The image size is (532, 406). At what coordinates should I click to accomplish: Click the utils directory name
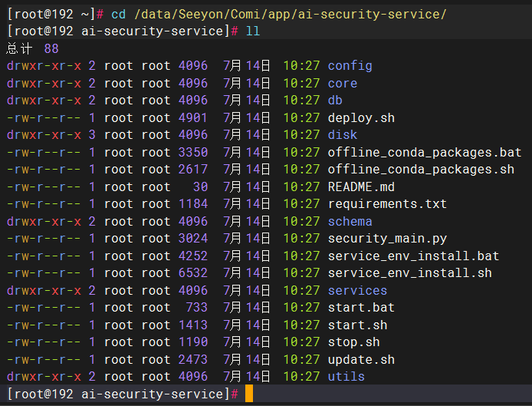coord(346,377)
